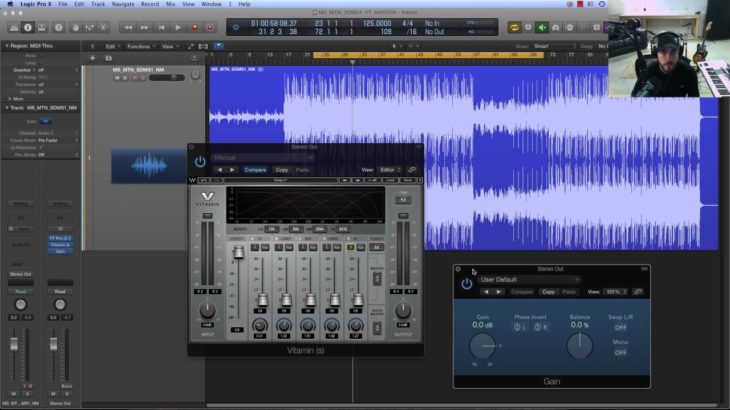Click the Balance dial knob

point(579,346)
